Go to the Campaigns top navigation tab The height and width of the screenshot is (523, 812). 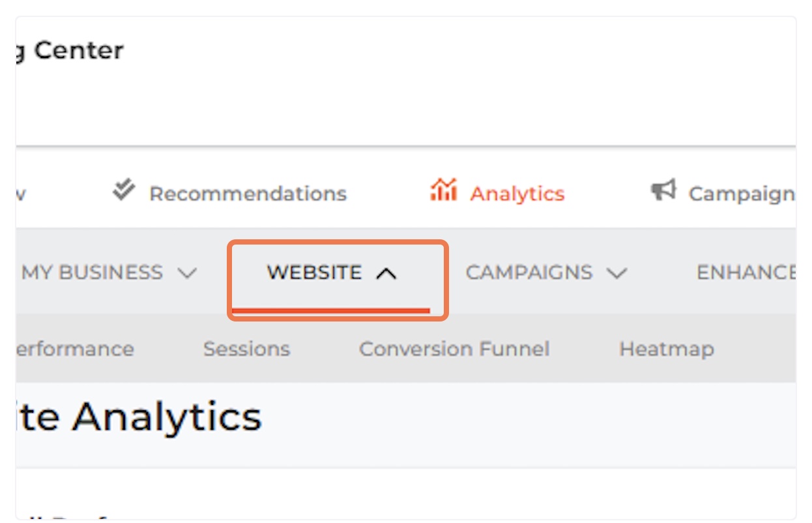742,194
